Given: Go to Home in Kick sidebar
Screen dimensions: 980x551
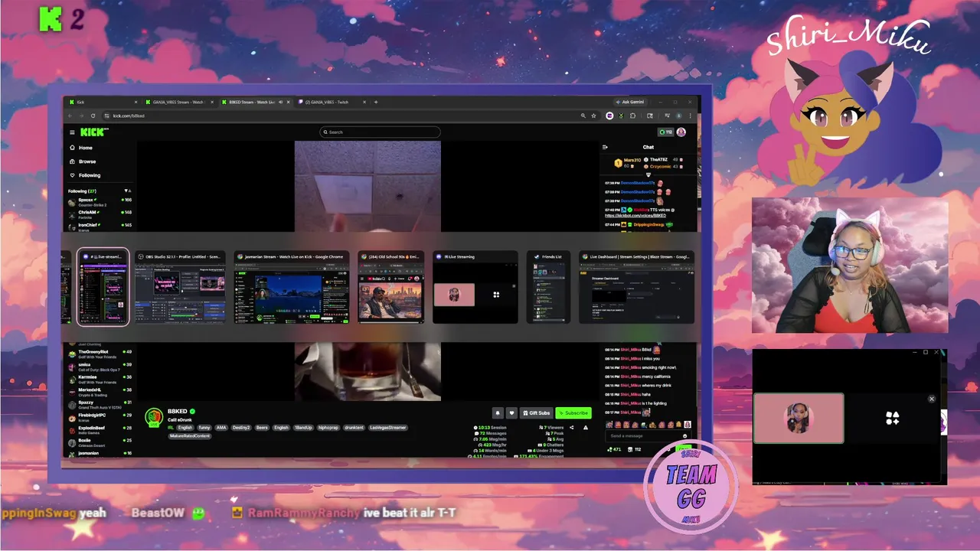Looking at the screenshot, I should pos(81,148).
